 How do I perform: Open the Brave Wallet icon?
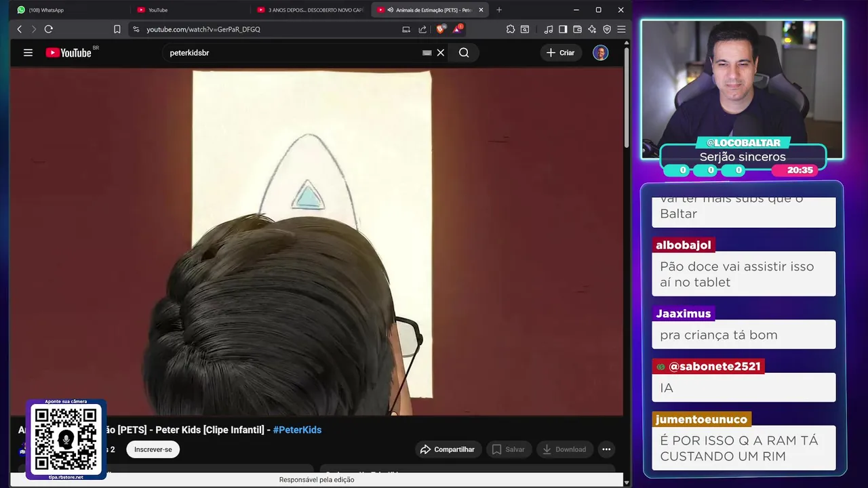[x=578, y=29]
